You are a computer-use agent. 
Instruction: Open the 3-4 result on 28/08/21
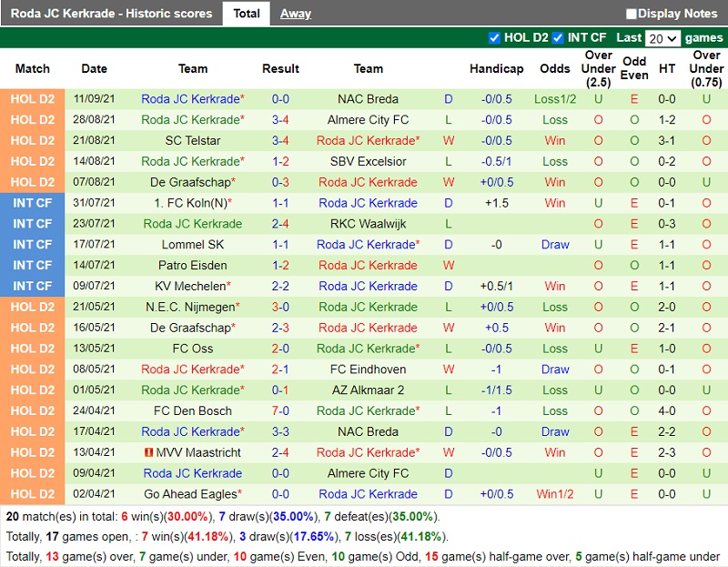280,120
